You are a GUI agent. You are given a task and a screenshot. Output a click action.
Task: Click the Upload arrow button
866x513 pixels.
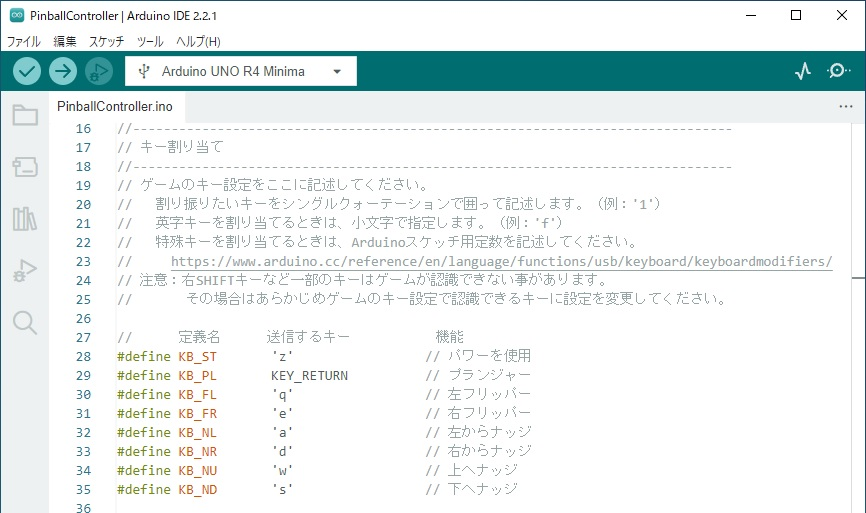pos(63,71)
